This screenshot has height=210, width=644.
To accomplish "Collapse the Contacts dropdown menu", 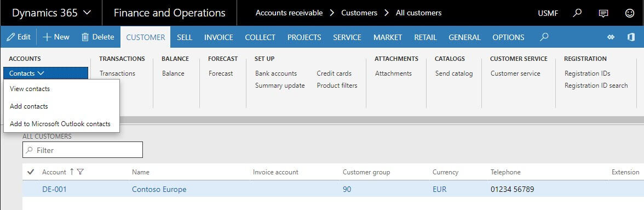I will [x=46, y=73].
